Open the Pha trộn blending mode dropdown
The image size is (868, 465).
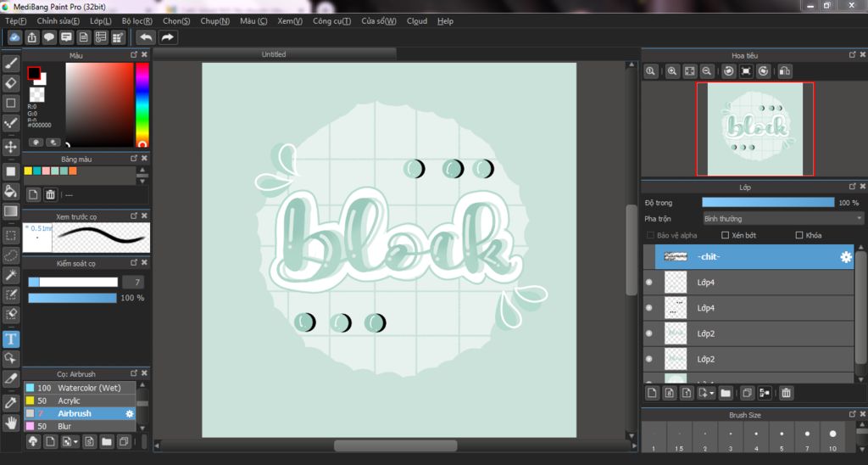coord(782,218)
